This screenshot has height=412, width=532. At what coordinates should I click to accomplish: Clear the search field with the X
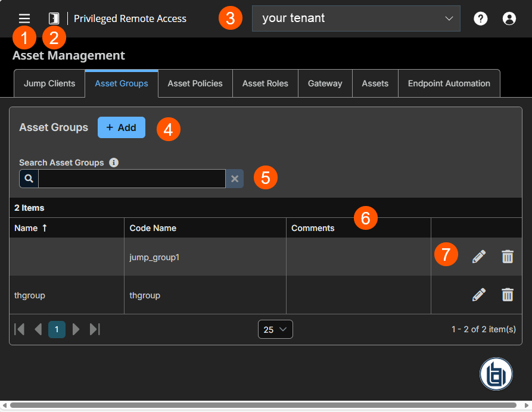point(234,178)
